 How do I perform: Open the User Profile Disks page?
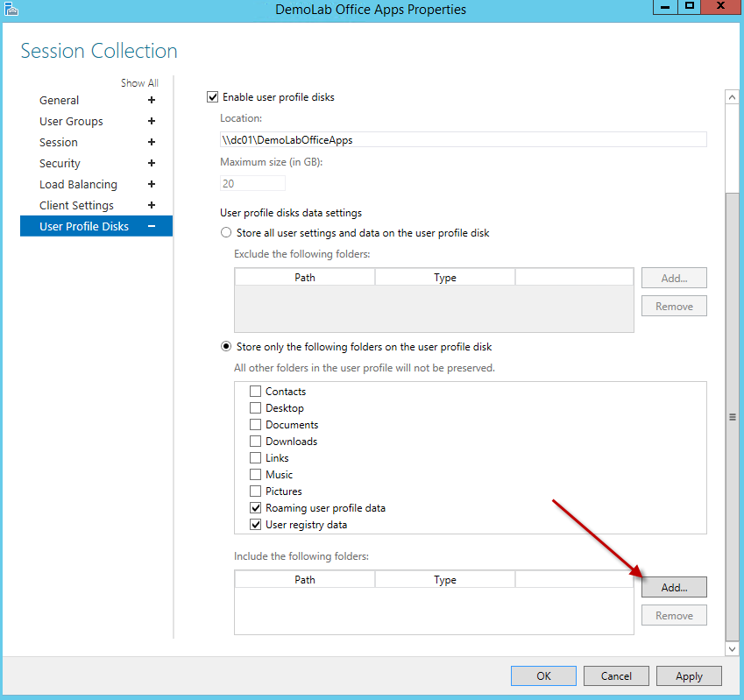[x=84, y=227]
